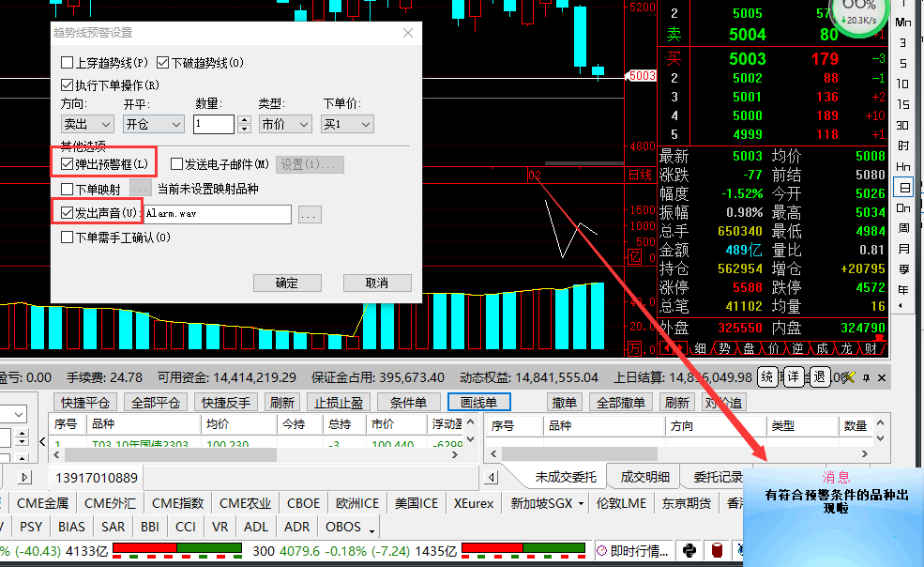
Task: Click the red cylinder icon in status bar
Action: [718, 551]
